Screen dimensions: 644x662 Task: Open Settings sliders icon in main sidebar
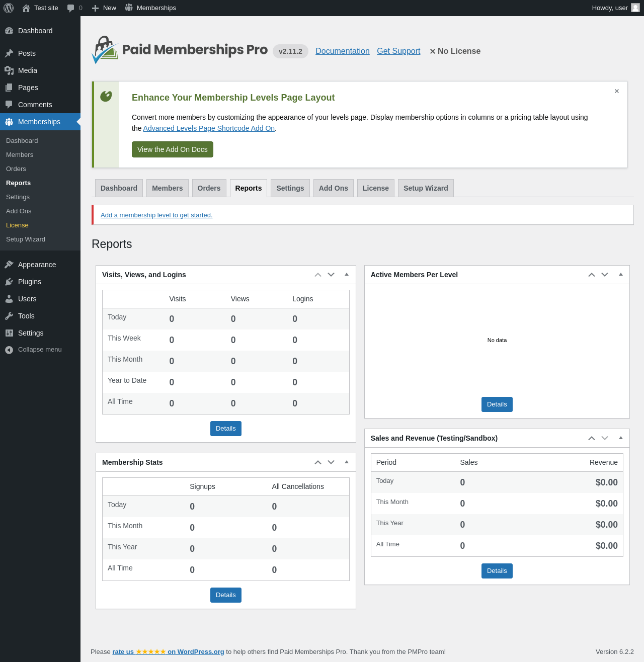click(9, 333)
